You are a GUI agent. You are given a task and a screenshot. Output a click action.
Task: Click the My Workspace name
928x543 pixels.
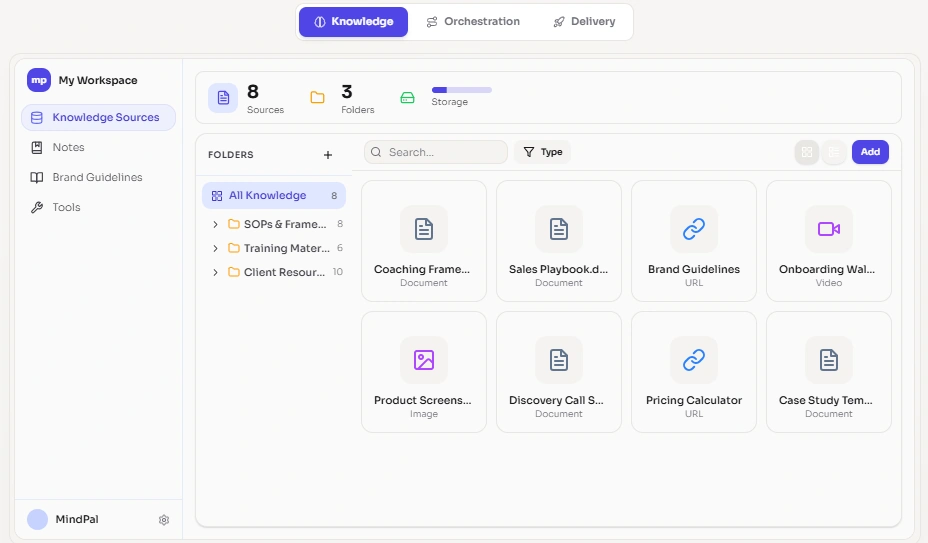click(x=98, y=81)
